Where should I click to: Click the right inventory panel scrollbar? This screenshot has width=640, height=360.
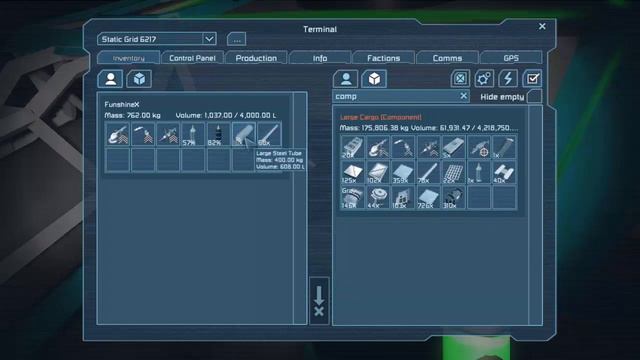535,215
